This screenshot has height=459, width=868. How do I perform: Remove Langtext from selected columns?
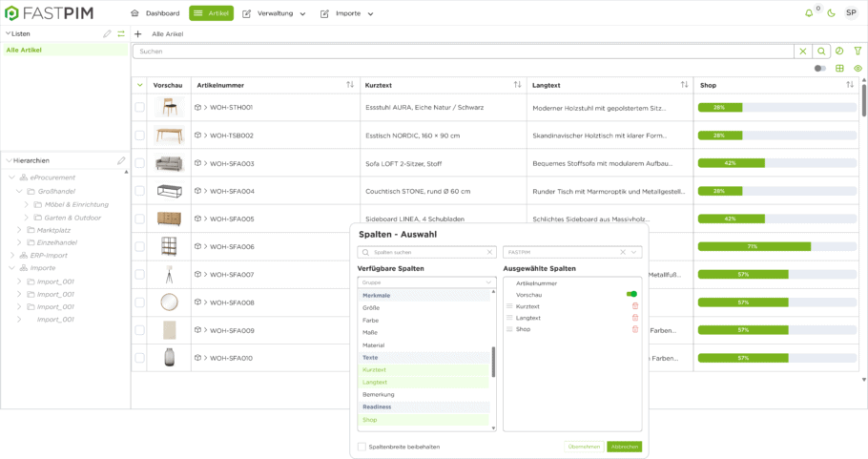[x=635, y=318]
